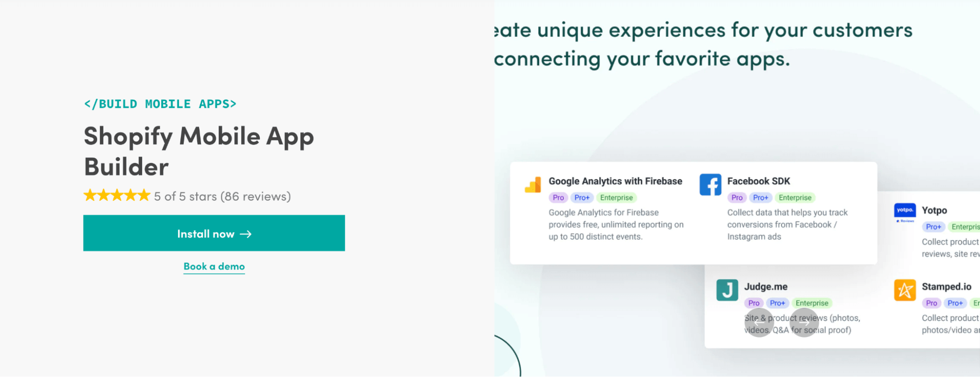Screen dimensions: 980x380
Task: Click the Stamped.io orange star icon
Action: [x=905, y=290]
